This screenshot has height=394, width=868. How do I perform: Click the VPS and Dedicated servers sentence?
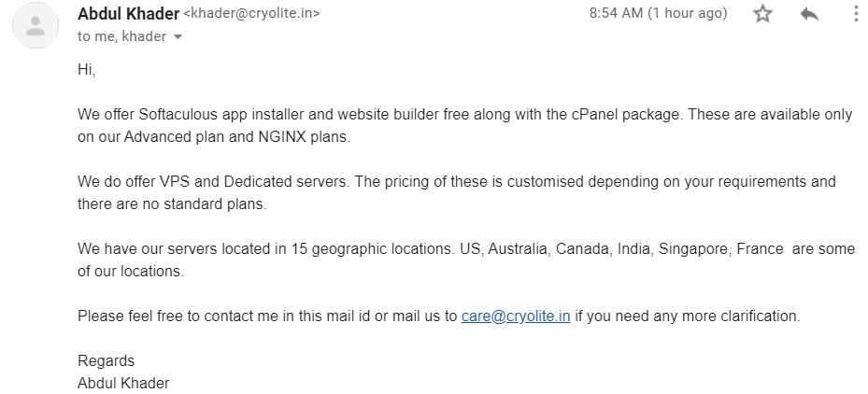(457, 181)
